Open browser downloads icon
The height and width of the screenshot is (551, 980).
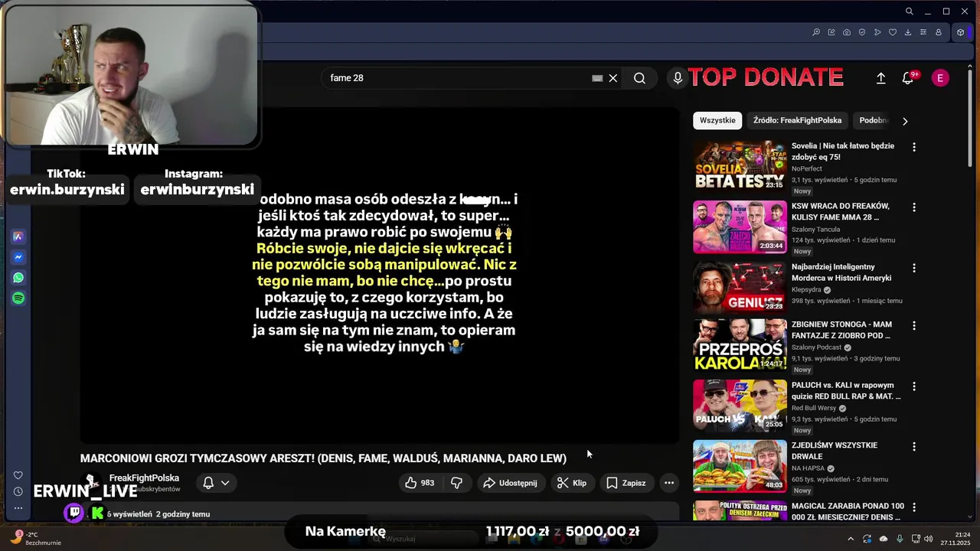pos(908,32)
